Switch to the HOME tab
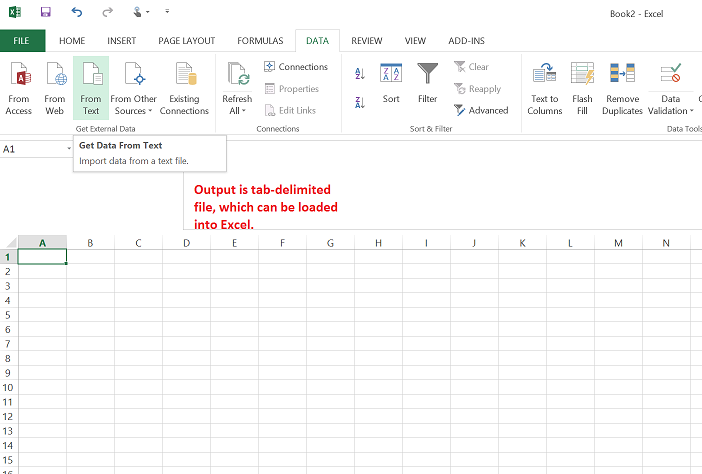Image resolution: width=702 pixels, height=474 pixels. point(72,41)
